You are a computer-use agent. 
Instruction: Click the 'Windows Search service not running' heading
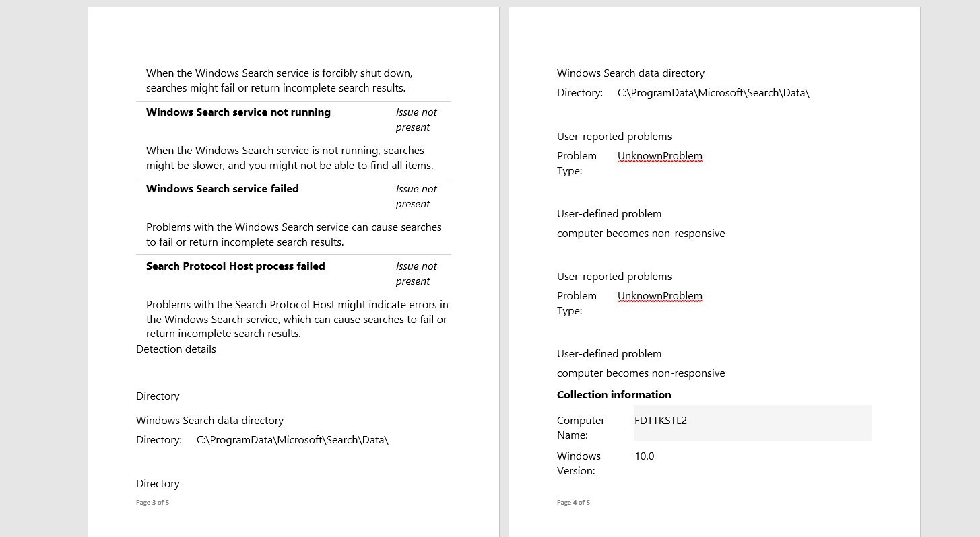point(238,112)
